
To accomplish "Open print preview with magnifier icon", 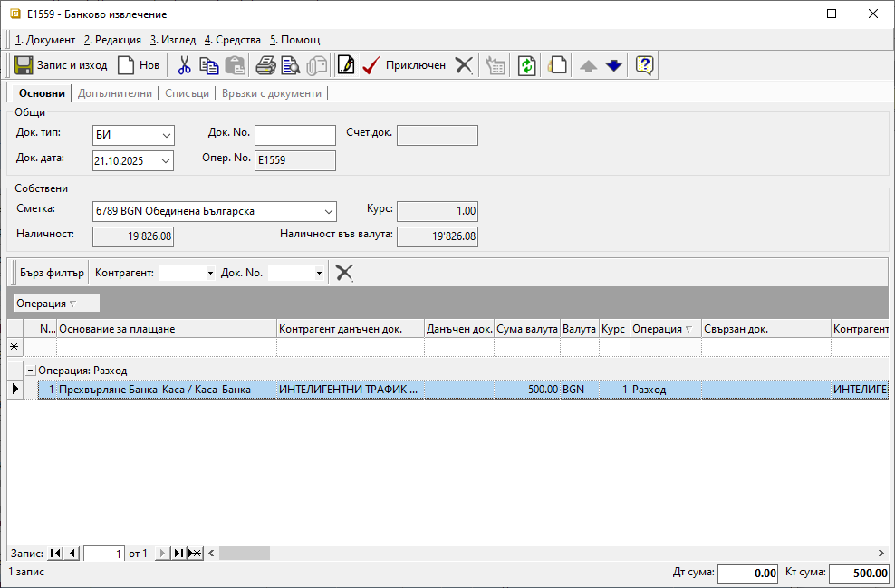I will coord(290,65).
